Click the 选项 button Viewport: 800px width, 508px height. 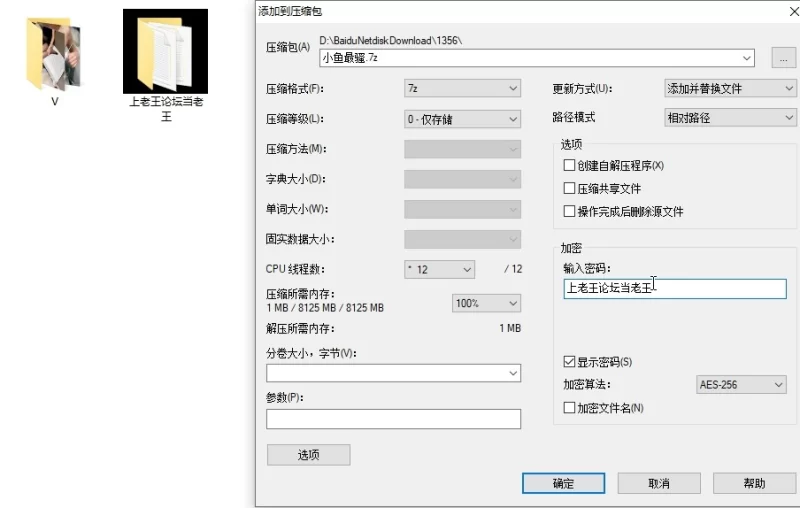(x=308, y=455)
